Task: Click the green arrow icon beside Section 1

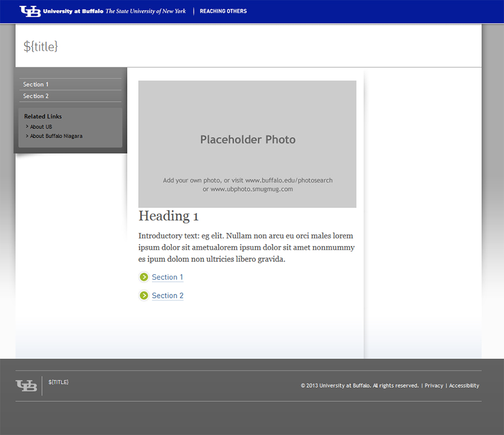Action: pos(144,277)
